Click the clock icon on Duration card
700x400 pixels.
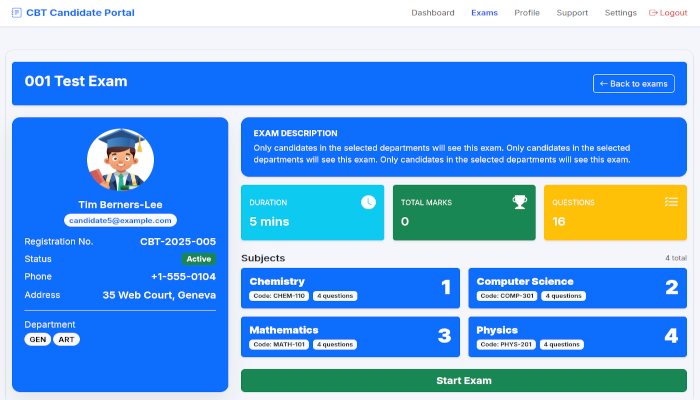pos(368,202)
